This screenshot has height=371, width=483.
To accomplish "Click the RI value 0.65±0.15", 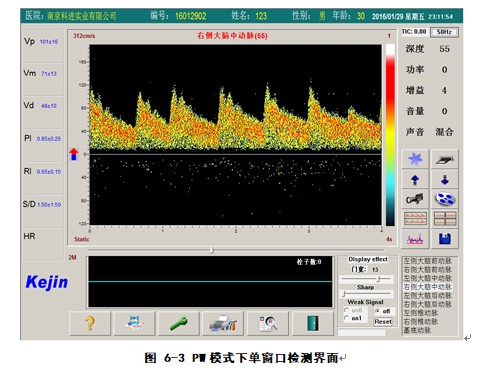I will coord(49,172).
